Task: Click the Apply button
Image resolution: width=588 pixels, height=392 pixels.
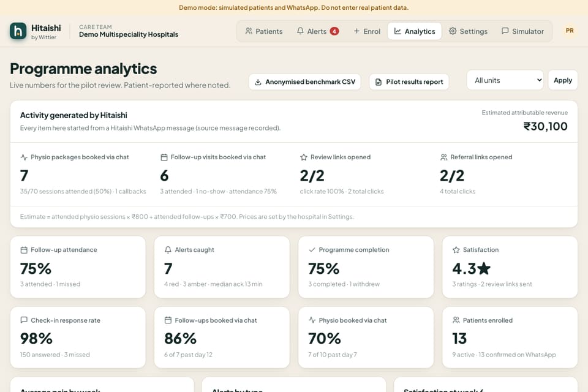Action: (x=563, y=80)
